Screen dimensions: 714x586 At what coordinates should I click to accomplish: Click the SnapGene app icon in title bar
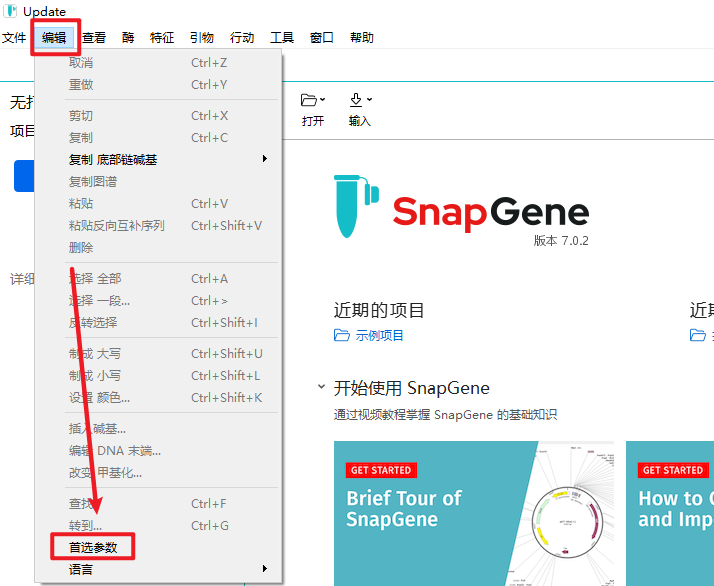pos(10,10)
